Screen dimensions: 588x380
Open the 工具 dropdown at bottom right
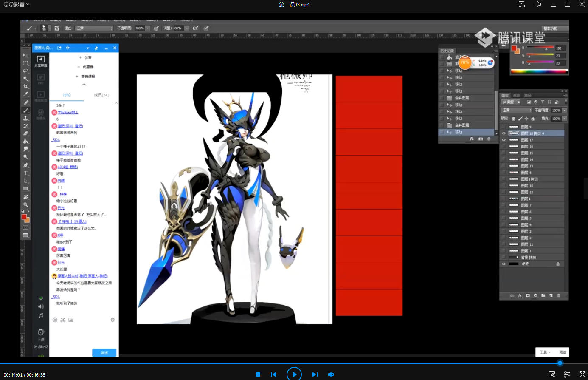coord(545,352)
